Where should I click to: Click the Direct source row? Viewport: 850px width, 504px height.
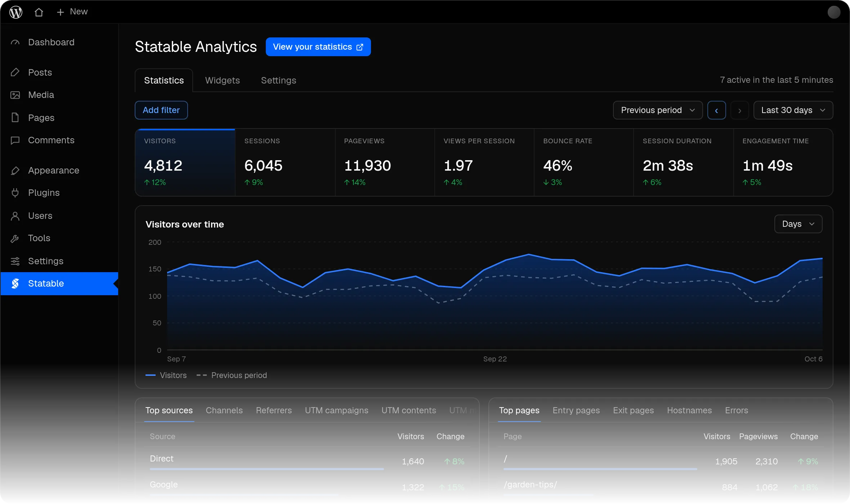click(x=307, y=460)
